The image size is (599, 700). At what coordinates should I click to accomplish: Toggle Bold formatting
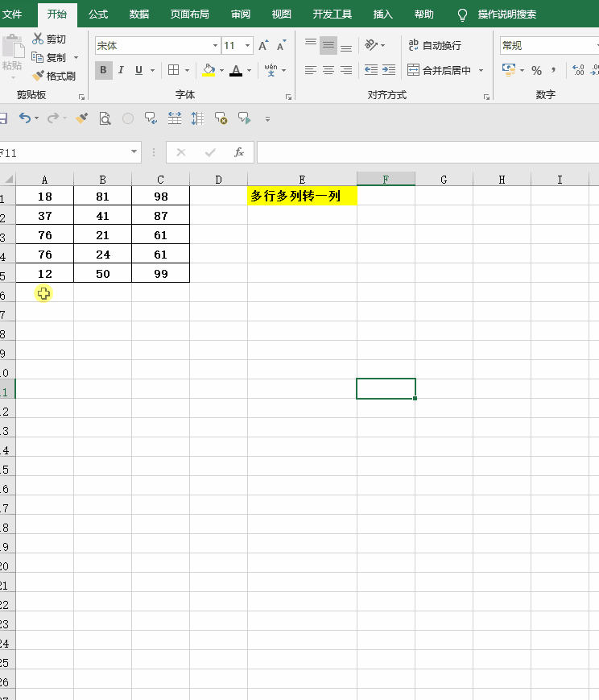tap(104, 70)
